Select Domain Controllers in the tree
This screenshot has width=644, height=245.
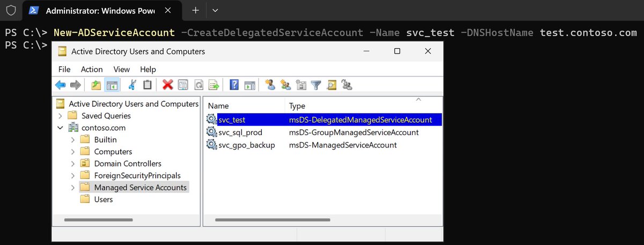click(x=128, y=164)
